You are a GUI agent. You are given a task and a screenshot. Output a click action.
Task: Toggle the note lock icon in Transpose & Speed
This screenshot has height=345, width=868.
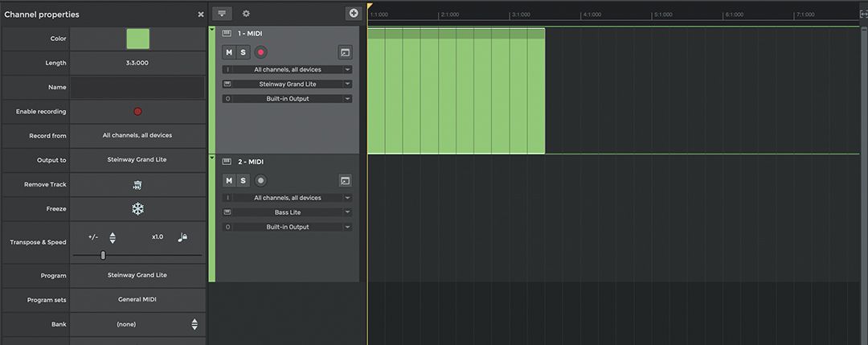coord(182,237)
